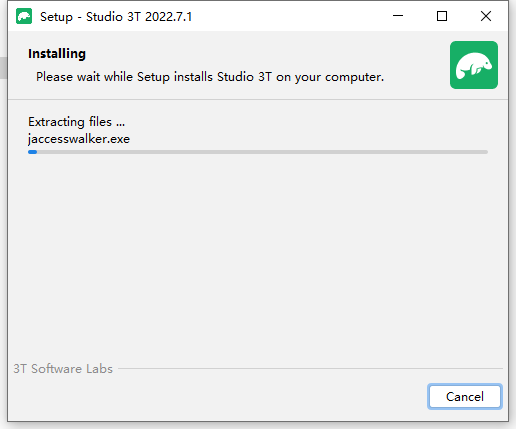The height and width of the screenshot is (429, 516).
Task: Click the large green Studio 3T manatee logo
Action: click(474, 65)
